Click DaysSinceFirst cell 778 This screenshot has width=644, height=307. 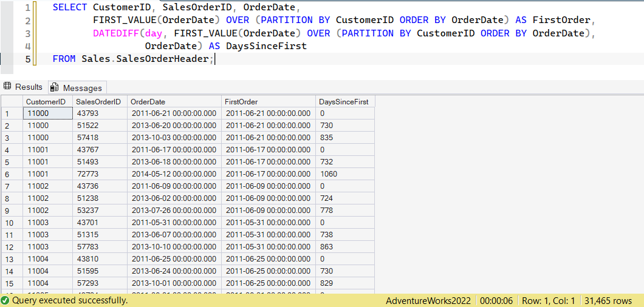pos(345,211)
